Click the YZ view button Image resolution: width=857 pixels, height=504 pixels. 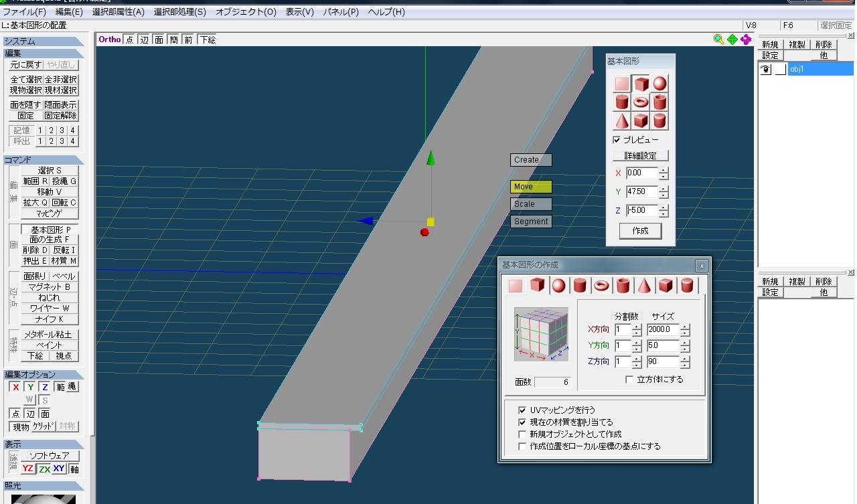pos(29,469)
